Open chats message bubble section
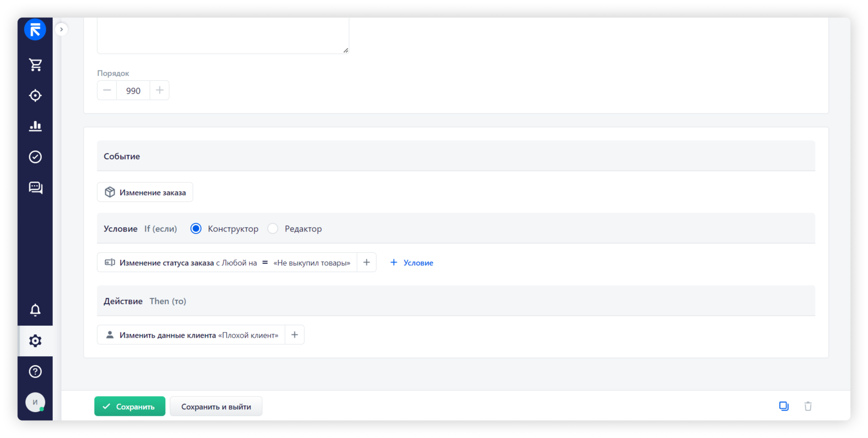Image resolution: width=868 pixels, height=438 pixels. coord(35,187)
